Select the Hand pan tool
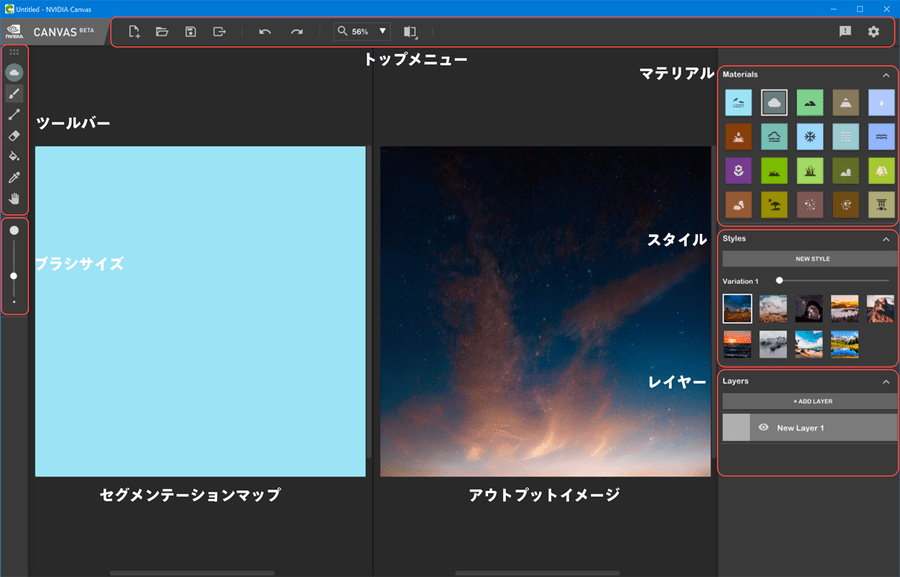Screen dimensions: 900x577 tap(14, 198)
